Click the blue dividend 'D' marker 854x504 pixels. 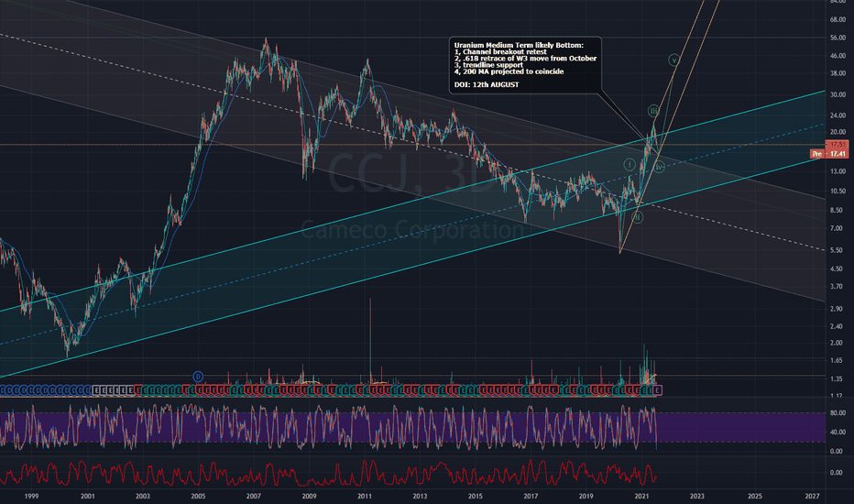(x=198, y=377)
